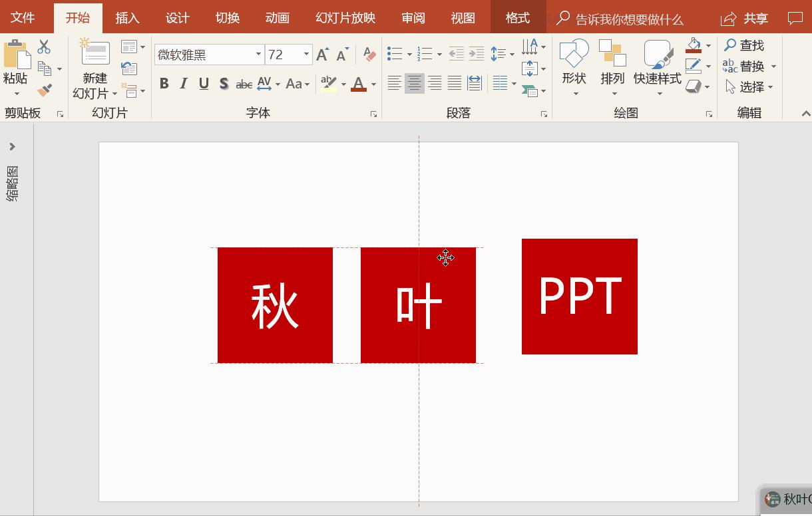Click the Cut (scissors) icon
The width and height of the screenshot is (812, 516).
44,47
